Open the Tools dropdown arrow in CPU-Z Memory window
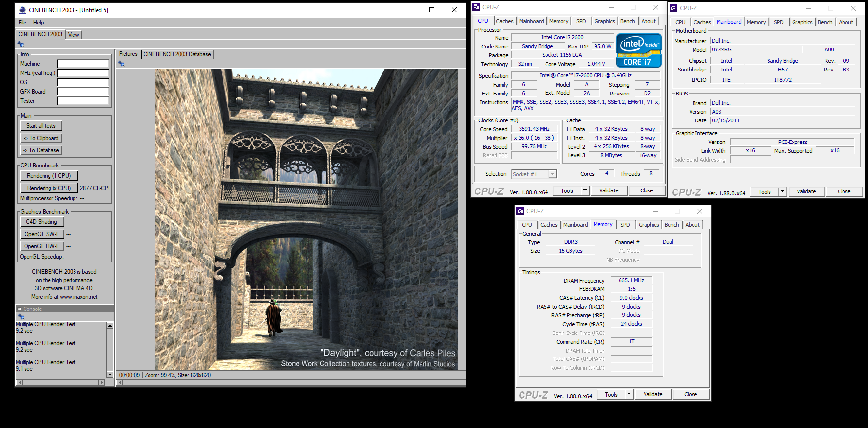Screen dimensions: 868x428 coord(629,394)
